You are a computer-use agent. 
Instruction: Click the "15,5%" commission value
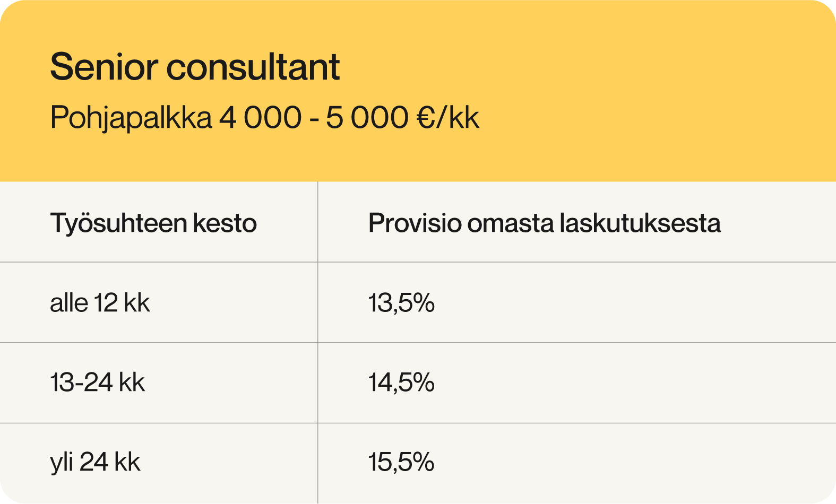point(401,462)
